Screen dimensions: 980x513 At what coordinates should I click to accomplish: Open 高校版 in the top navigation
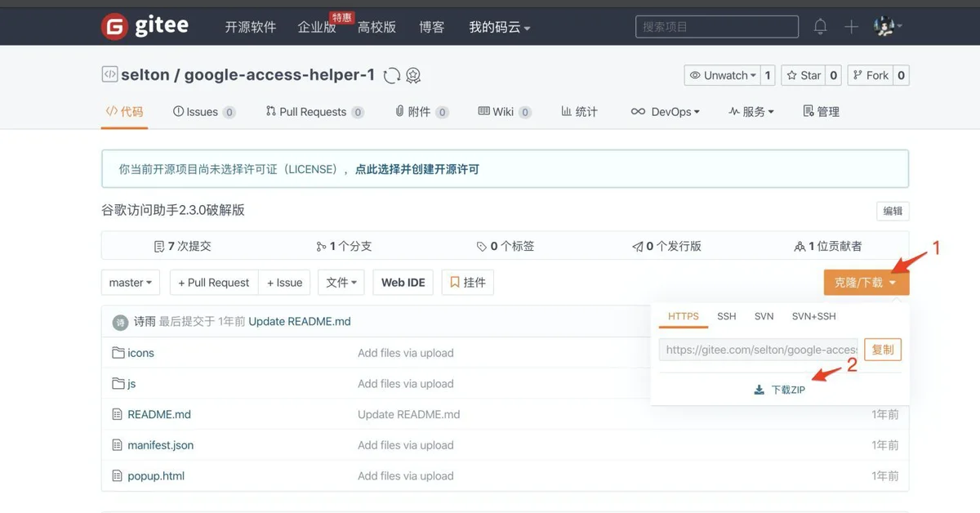tap(376, 27)
